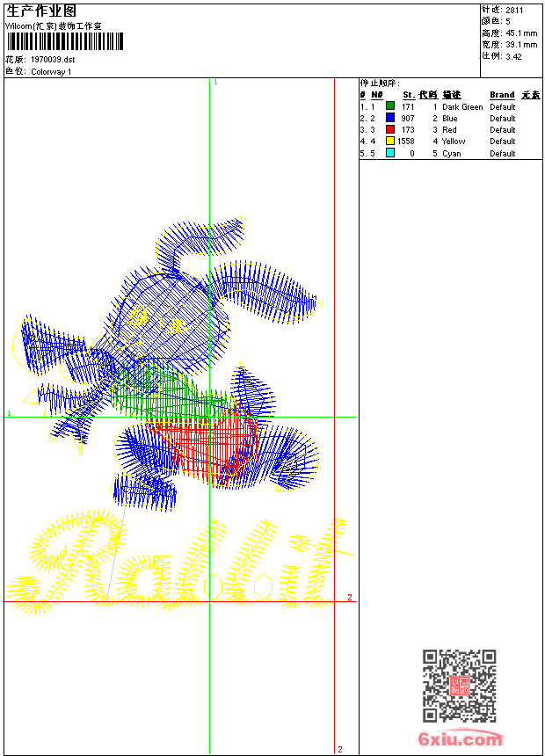
Task: Click the 描述 column header
Action: pos(452,95)
